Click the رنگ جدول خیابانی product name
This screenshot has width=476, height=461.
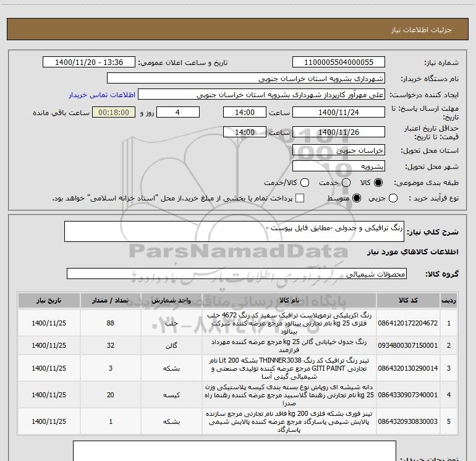(289, 345)
